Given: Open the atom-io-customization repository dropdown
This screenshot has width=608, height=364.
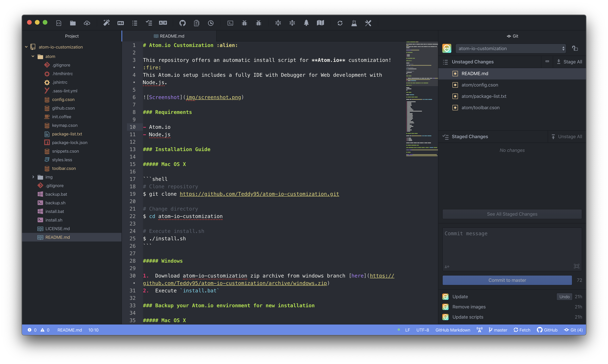Looking at the screenshot, I should [511, 49].
